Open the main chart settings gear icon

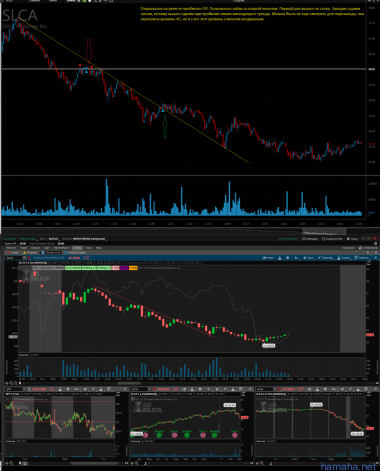[x=288, y=258]
